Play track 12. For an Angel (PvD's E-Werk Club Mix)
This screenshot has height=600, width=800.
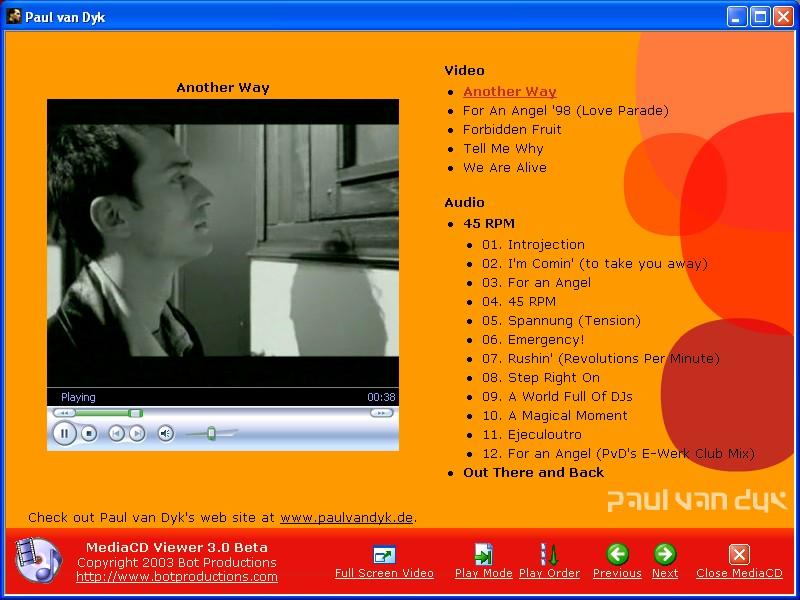tap(618, 454)
